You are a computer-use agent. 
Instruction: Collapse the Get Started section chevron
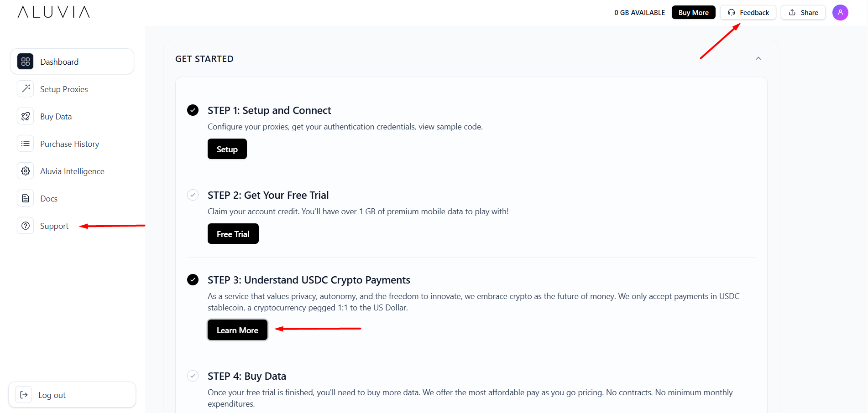(x=758, y=58)
